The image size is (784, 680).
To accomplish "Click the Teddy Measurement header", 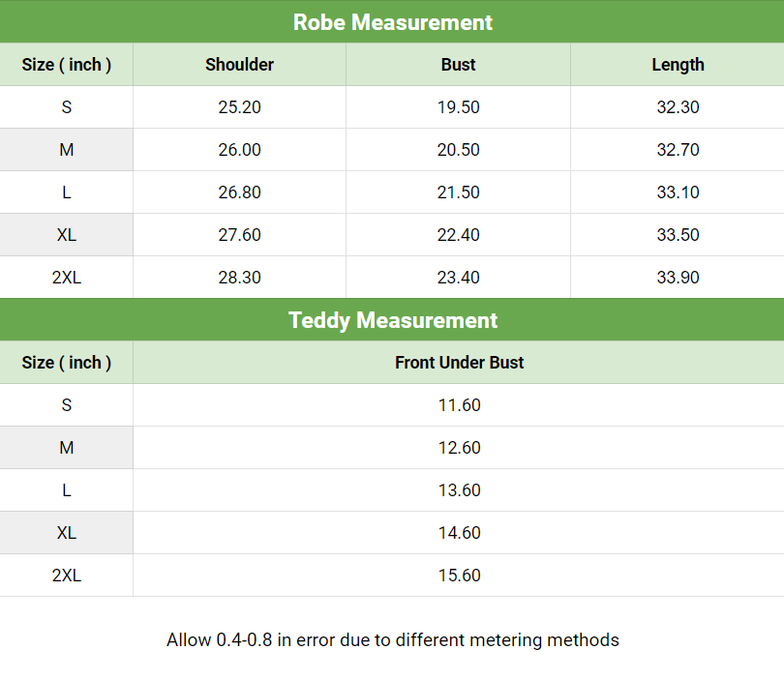I will pyautogui.click(x=392, y=320).
